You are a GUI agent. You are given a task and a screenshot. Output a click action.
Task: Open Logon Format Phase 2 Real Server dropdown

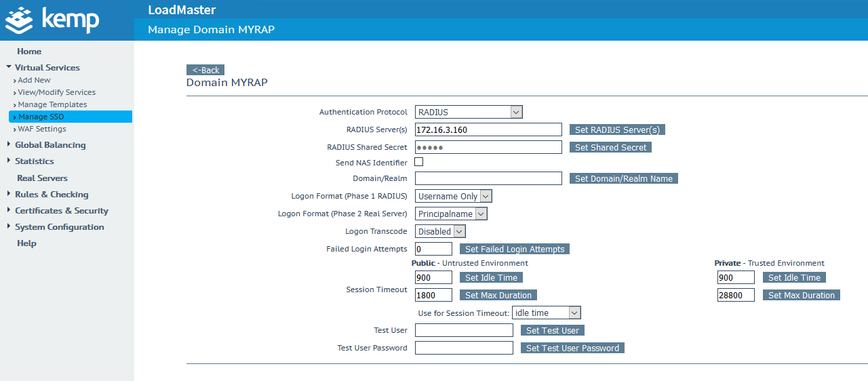pos(451,214)
